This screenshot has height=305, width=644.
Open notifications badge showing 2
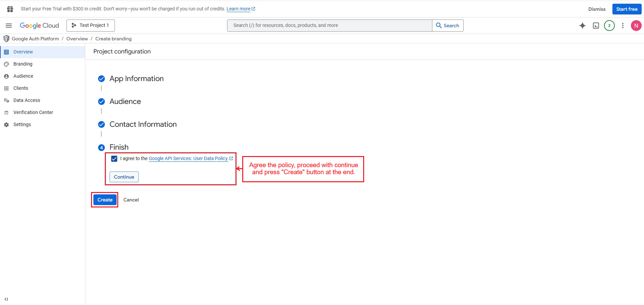pos(609,26)
